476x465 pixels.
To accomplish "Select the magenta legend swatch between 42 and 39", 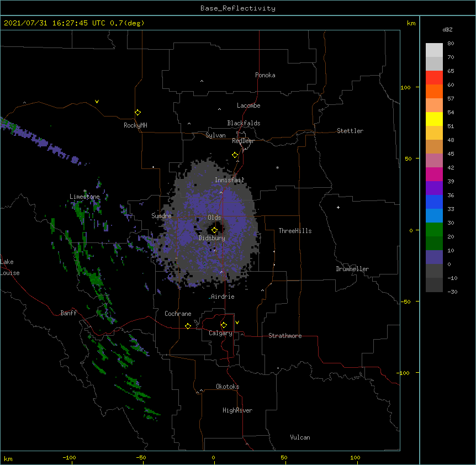I will [x=434, y=174].
